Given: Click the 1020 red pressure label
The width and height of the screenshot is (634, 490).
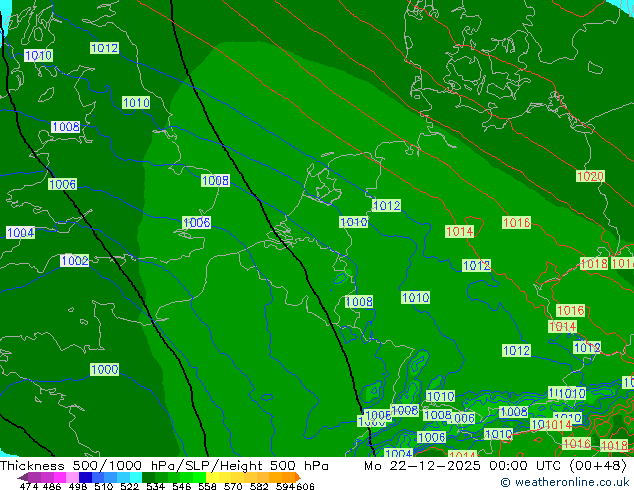Looking at the screenshot, I should [x=590, y=177].
